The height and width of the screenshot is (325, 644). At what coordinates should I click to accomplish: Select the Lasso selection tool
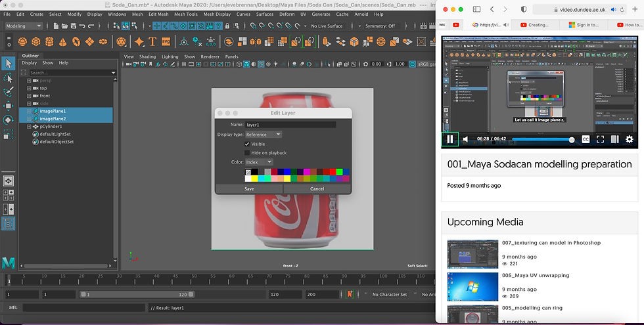click(x=8, y=78)
